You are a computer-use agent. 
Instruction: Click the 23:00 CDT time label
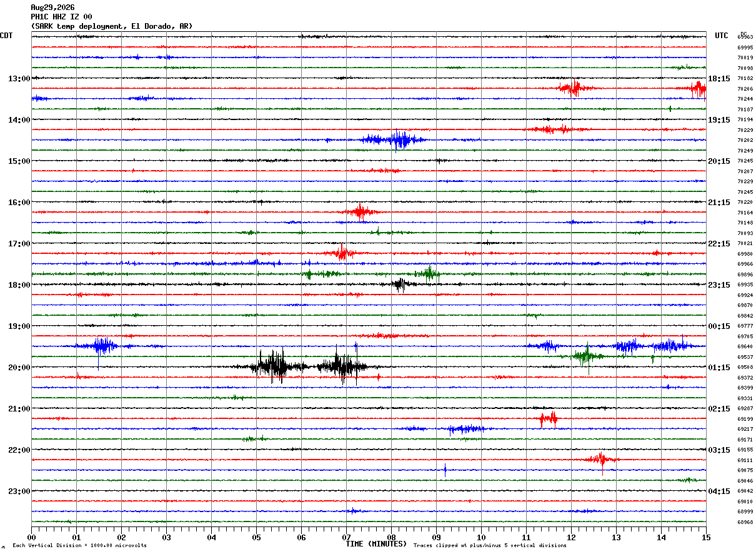19,491
